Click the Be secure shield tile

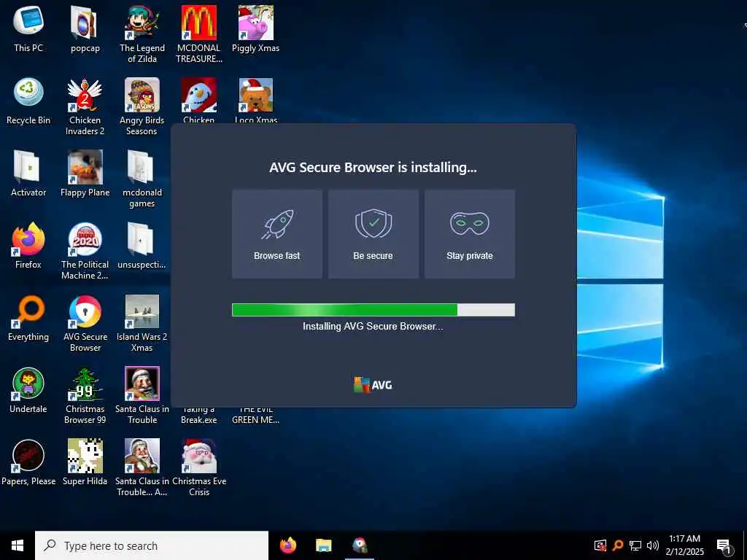[x=373, y=234]
